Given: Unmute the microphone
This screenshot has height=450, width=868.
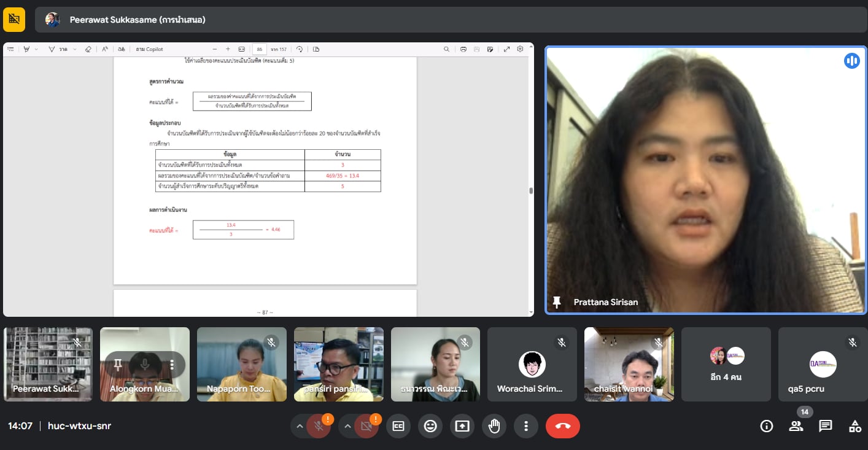Looking at the screenshot, I should tap(319, 426).
